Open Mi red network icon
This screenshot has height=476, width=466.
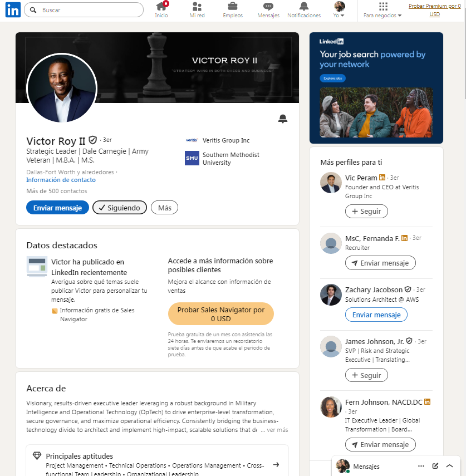point(197,9)
